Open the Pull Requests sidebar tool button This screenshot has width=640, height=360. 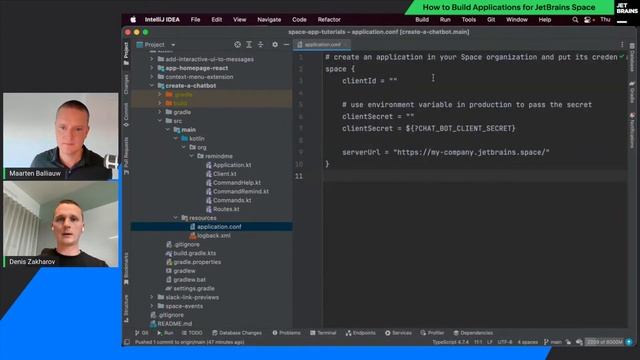(x=126, y=156)
